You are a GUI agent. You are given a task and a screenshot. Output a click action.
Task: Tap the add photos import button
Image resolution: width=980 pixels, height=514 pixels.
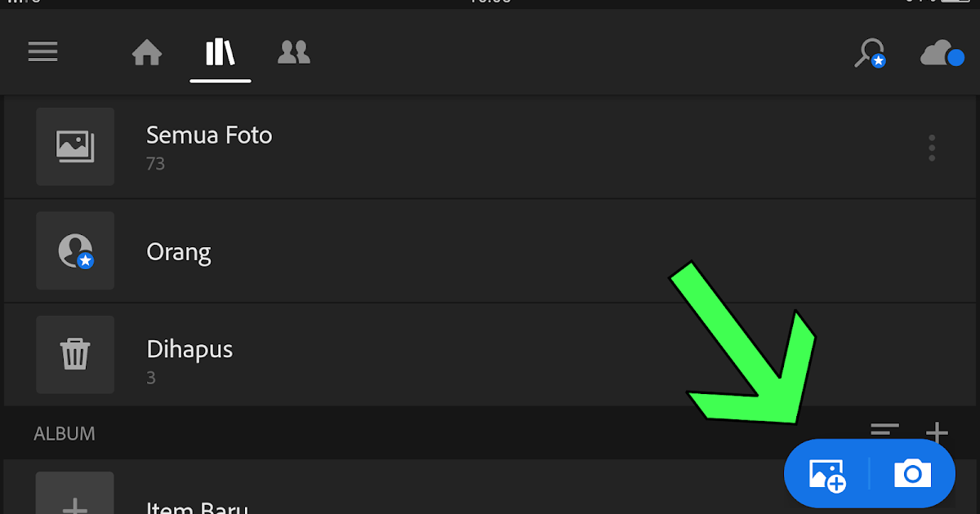point(827,474)
